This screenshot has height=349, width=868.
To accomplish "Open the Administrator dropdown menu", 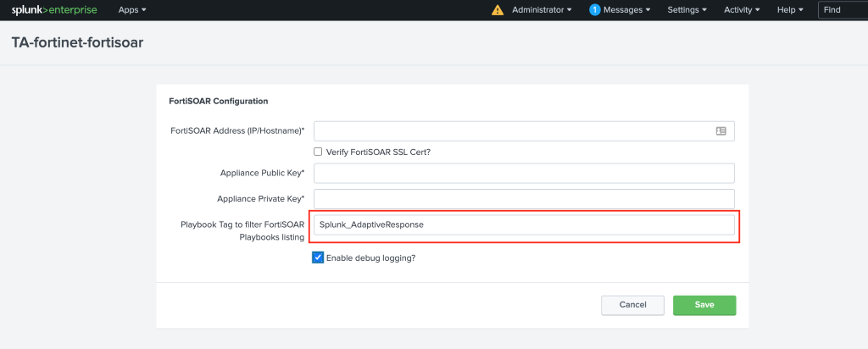I will tap(542, 10).
